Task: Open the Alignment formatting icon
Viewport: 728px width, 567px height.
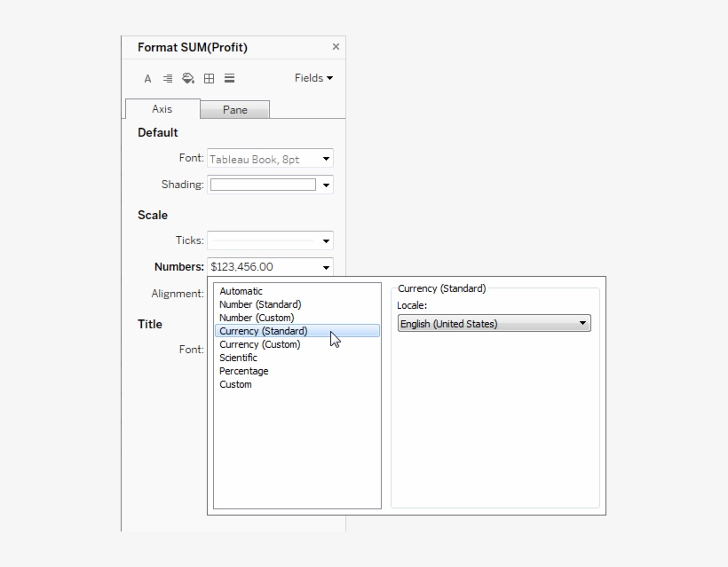Action: (x=168, y=78)
